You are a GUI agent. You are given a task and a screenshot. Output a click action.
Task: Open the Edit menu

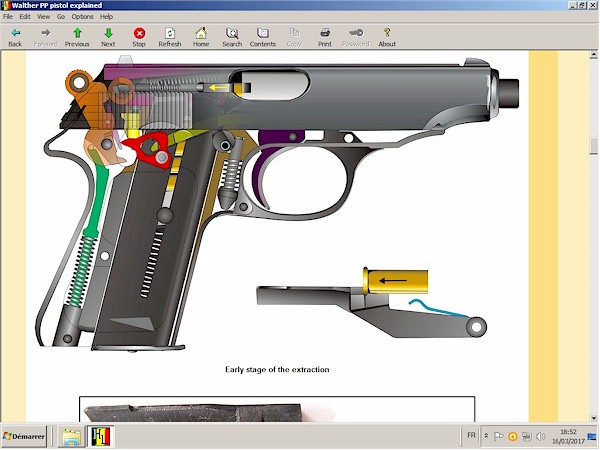pyautogui.click(x=25, y=16)
